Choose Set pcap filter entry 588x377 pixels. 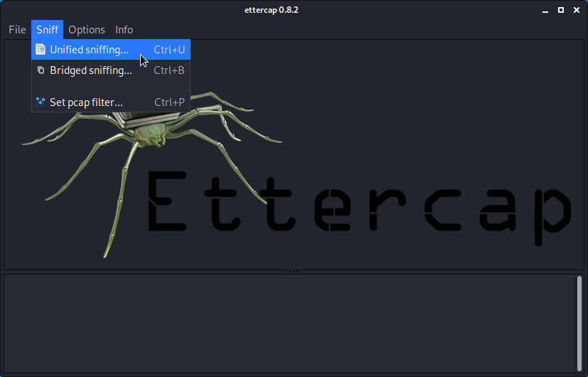[111, 102]
